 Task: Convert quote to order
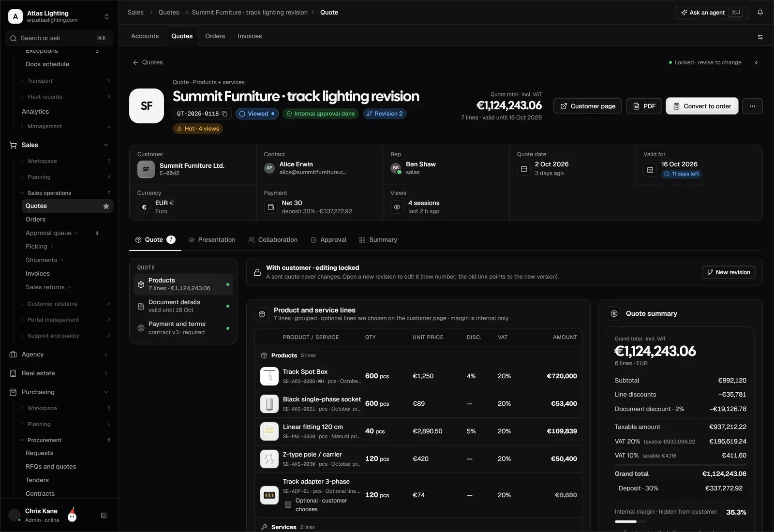point(702,106)
